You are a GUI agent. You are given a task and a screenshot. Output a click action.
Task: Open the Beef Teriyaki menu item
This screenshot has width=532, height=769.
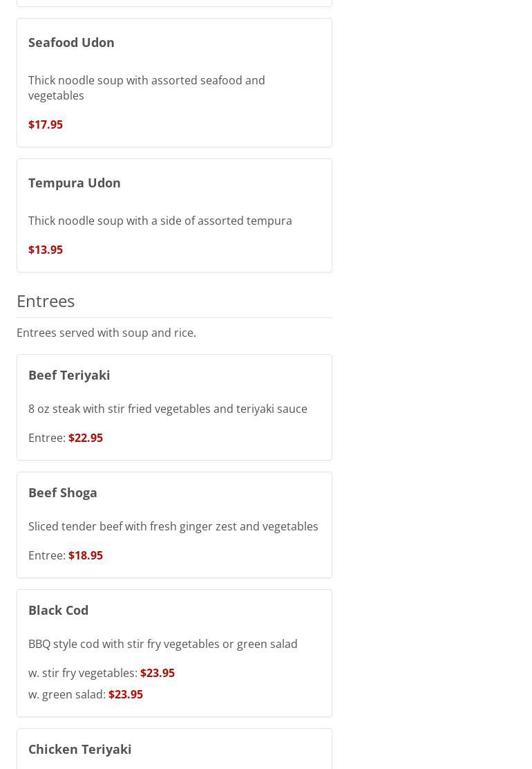tap(69, 375)
